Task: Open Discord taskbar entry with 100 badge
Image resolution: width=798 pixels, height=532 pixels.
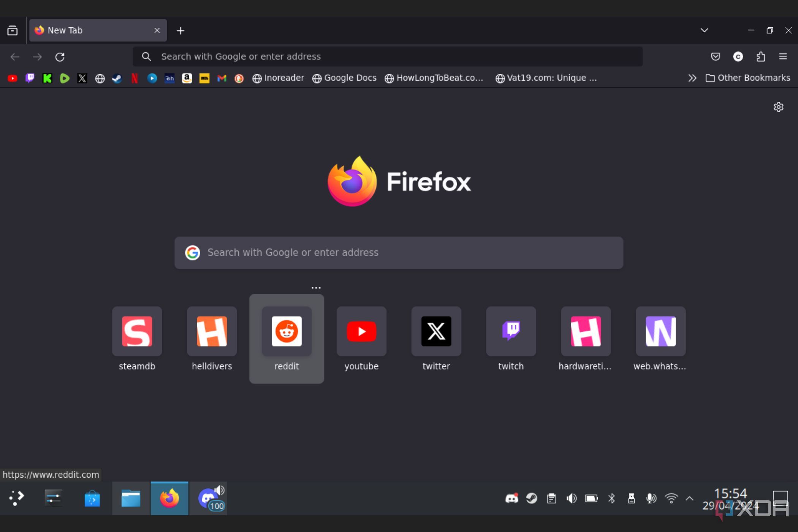Action: [208, 499]
